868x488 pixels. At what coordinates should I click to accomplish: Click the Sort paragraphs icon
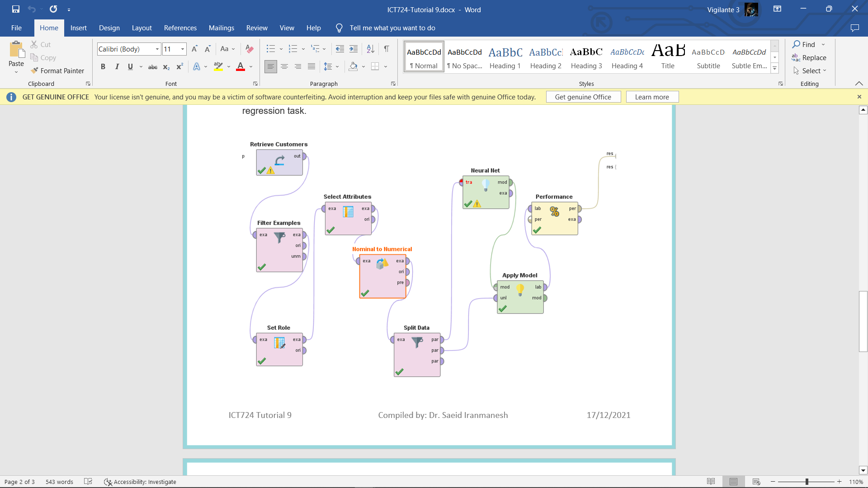[370, 49]
